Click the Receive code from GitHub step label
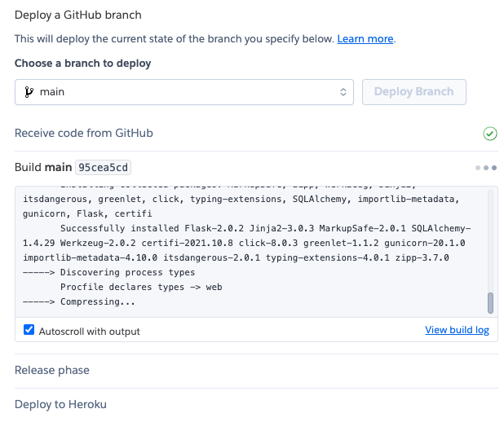 pyautogui.click(x=84, y=133)
